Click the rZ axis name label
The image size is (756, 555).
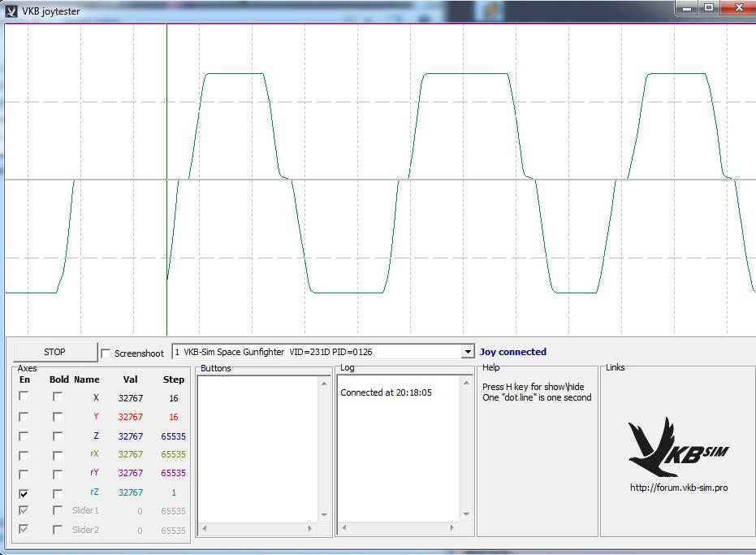click(94, 492)
